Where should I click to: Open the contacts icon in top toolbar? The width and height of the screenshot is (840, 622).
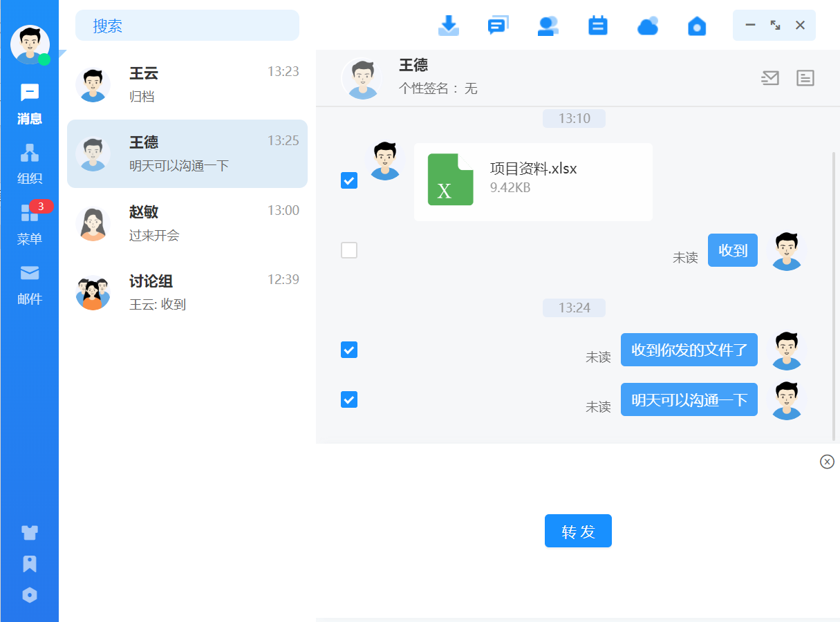548,26
